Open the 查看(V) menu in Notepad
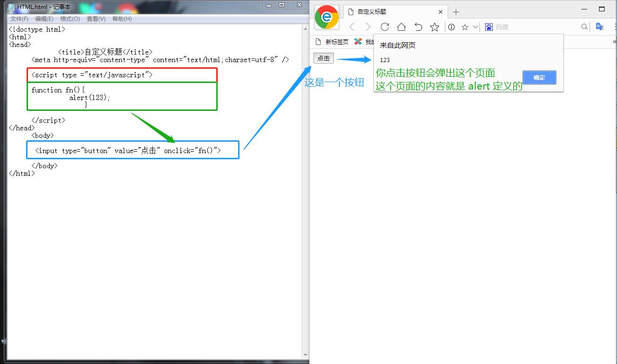The height and width of the screenshot is (364, 617). 96,18
